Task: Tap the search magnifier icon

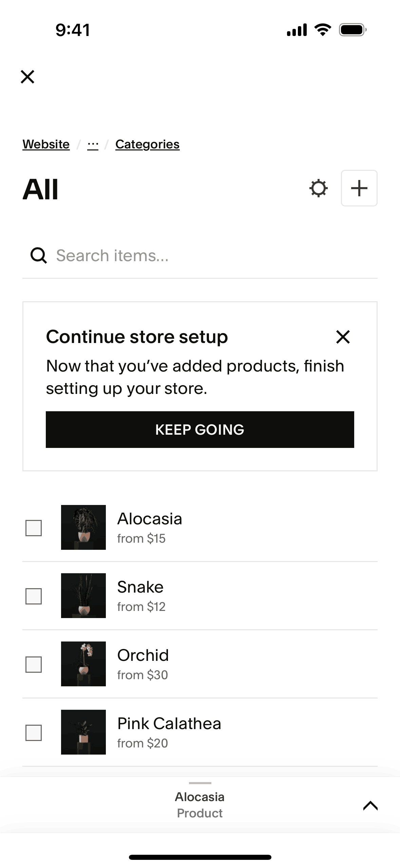Action: point(39,256)
